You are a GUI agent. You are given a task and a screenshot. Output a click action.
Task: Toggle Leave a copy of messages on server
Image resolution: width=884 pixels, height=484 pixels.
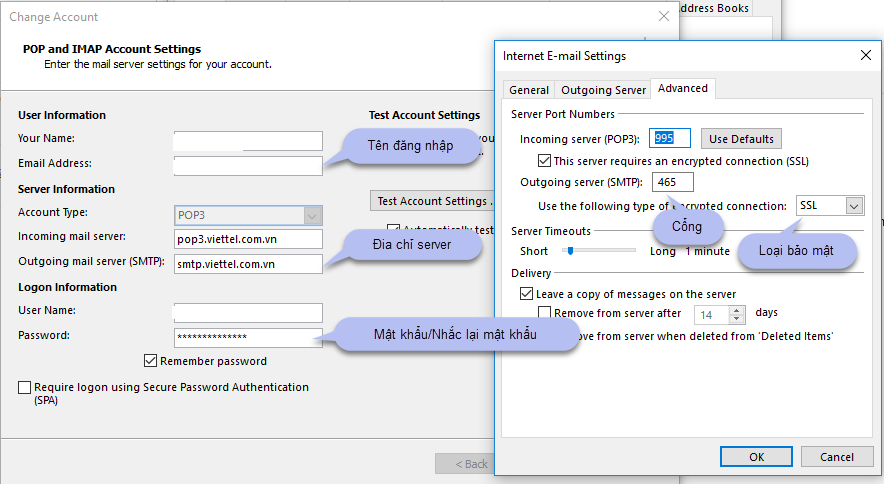[x=527, y=294]
